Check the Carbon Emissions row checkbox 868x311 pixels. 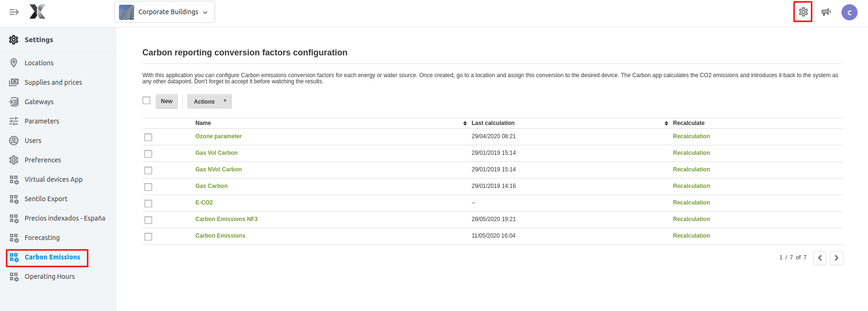pyautogui.click(x=148, y=237)
